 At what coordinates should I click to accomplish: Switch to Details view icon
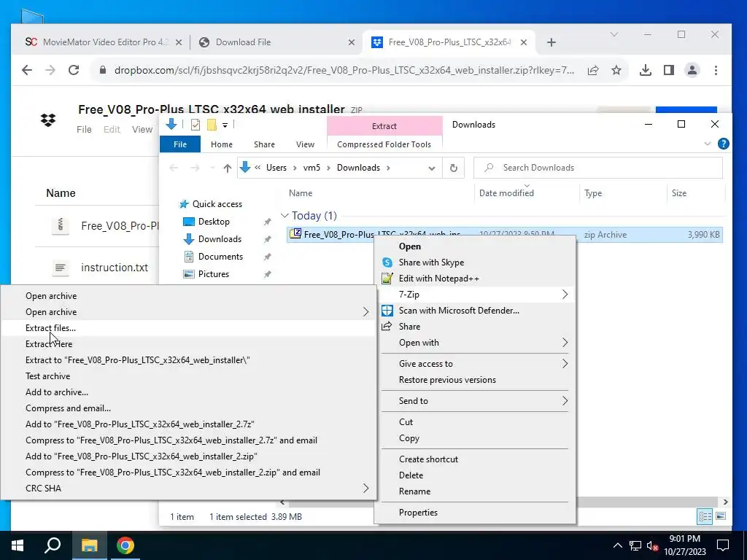(705, 516)
